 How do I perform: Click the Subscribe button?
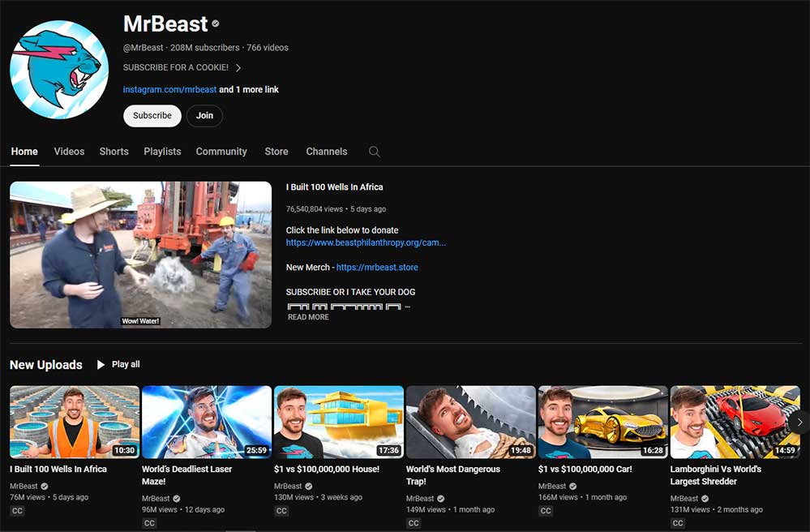tap(152, 116)
